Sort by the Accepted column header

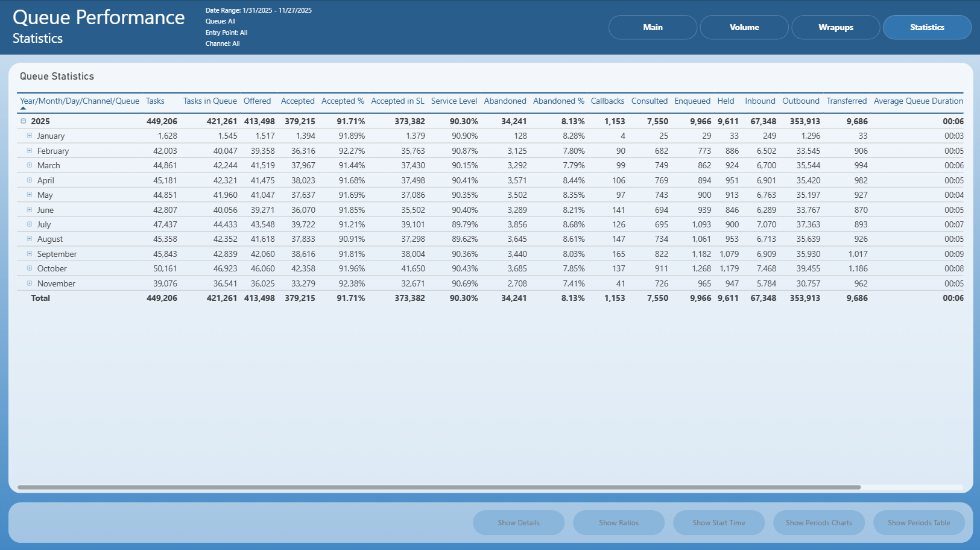298,101
